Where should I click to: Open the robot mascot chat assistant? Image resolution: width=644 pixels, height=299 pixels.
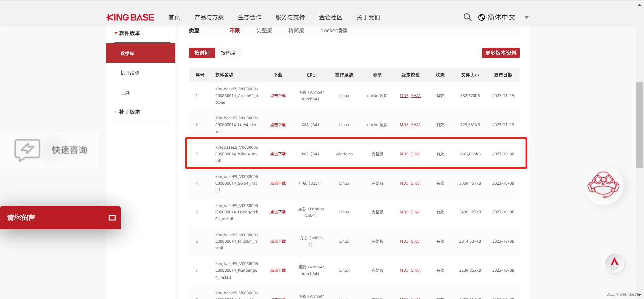(603, 185)
